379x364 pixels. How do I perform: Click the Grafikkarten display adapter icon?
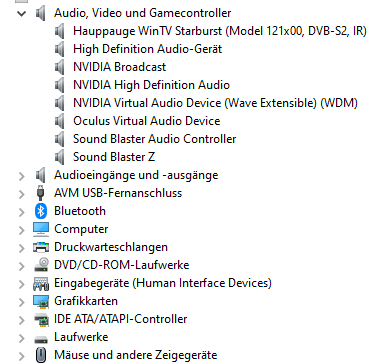pos(41,301)
